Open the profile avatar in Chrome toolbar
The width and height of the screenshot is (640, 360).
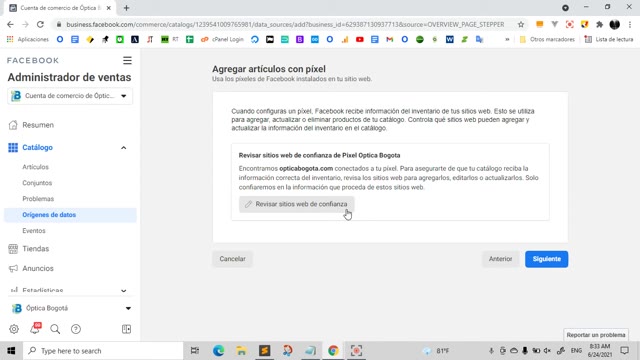pos(615,24)
